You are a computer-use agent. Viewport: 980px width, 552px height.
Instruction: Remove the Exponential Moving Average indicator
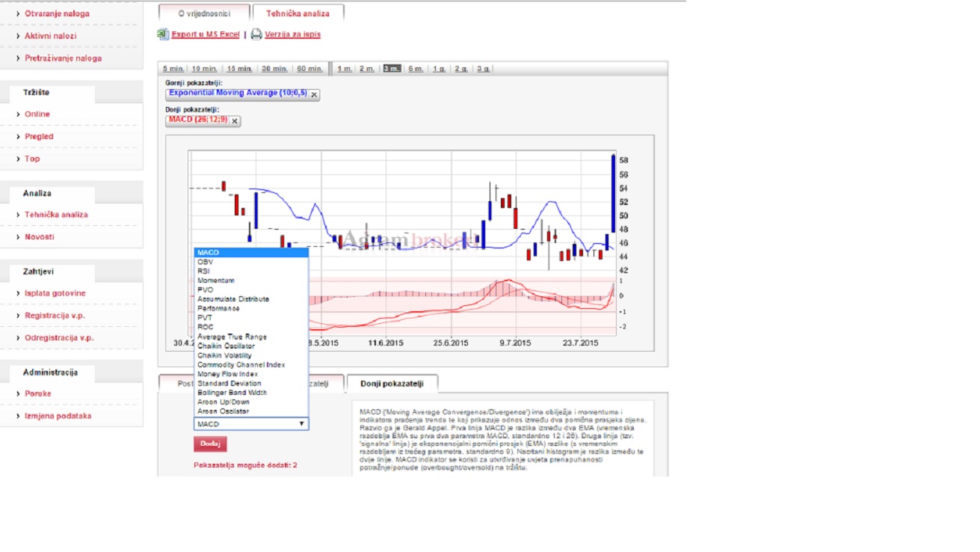click(x=314, y=95)
